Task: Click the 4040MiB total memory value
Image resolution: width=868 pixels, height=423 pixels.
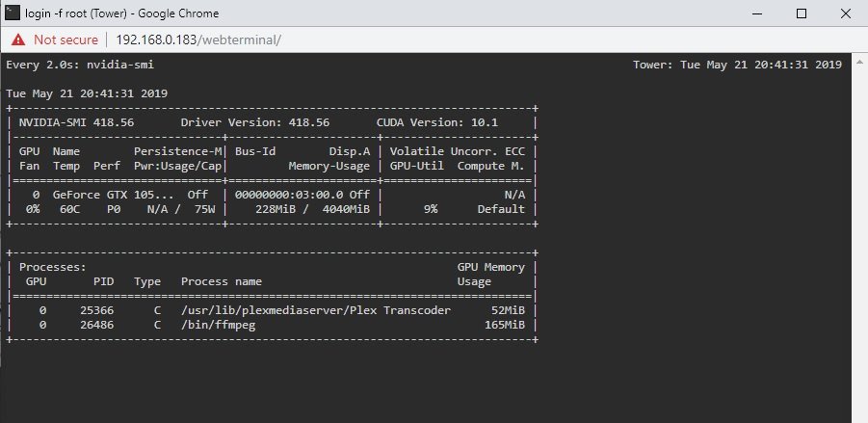Action: (x=346, y=209)
